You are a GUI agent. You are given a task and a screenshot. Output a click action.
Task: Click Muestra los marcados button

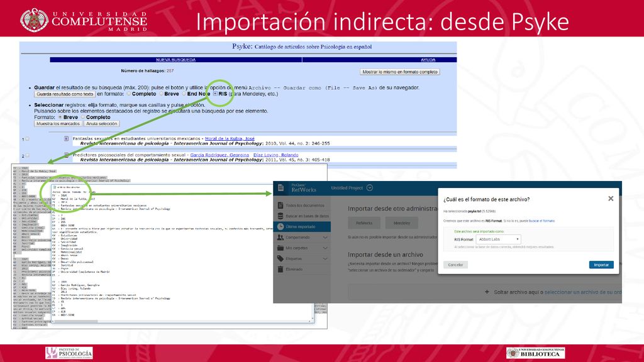click(58, 124)
